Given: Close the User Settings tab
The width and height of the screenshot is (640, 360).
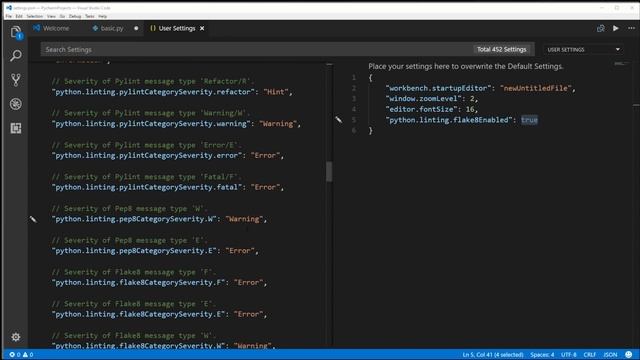Looking at the screenshot, I should (x=202, y=28).
